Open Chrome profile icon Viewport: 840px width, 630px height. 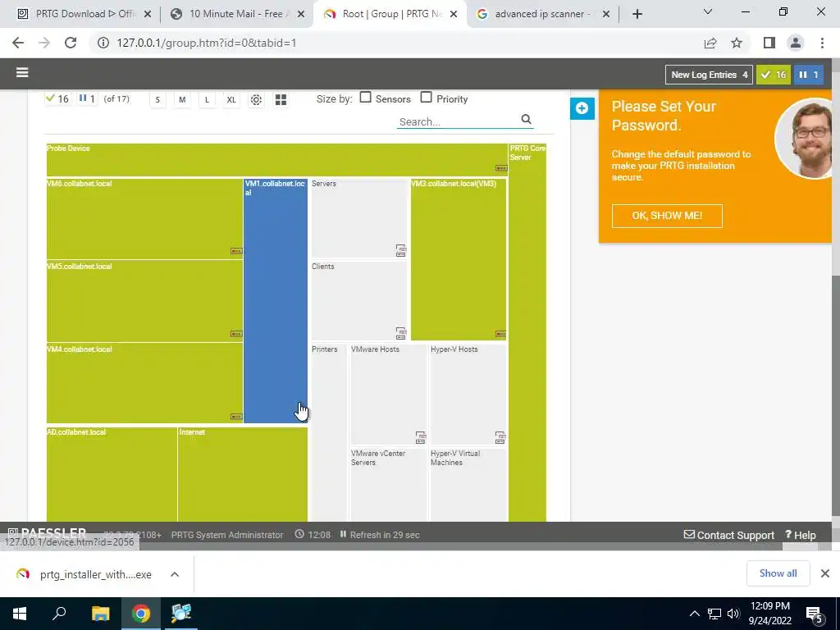796,43
